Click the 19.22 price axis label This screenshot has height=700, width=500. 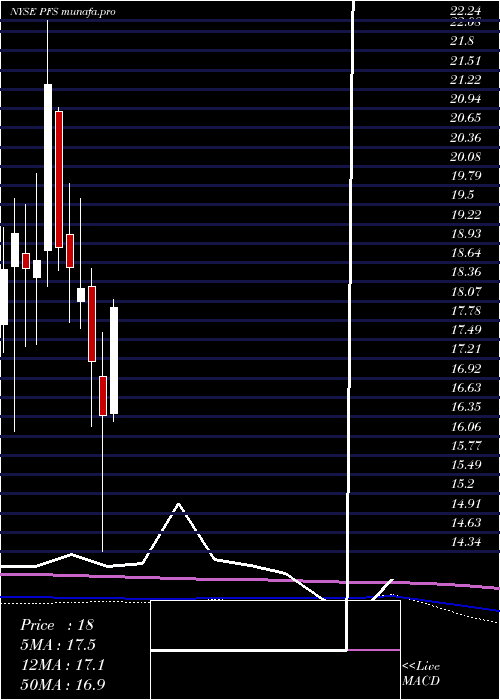[x=465, y=214]
